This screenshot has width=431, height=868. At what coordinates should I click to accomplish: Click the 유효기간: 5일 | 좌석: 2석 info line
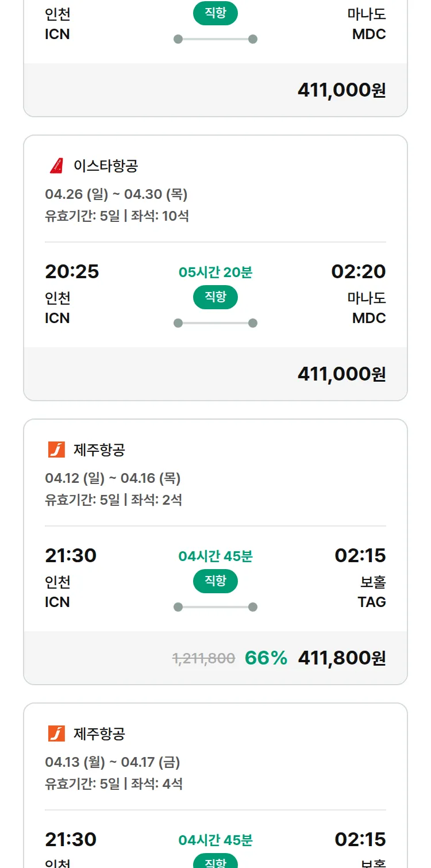coord(113,500)
